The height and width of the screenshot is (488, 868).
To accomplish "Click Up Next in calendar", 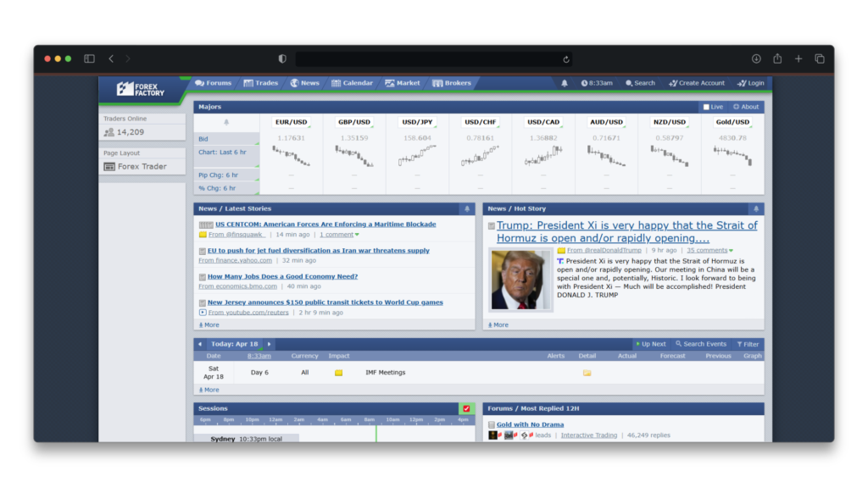I will click(651, 344).
